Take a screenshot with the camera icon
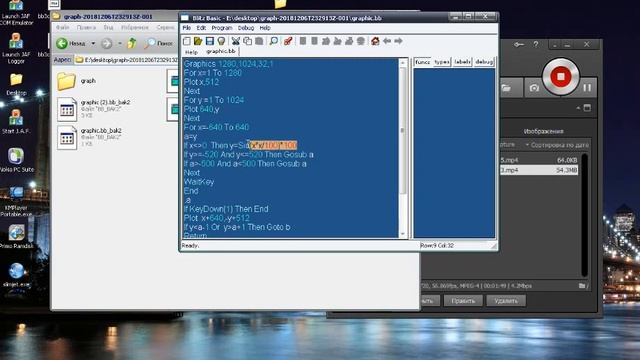640x360 pixels. [x=534, y=88]
